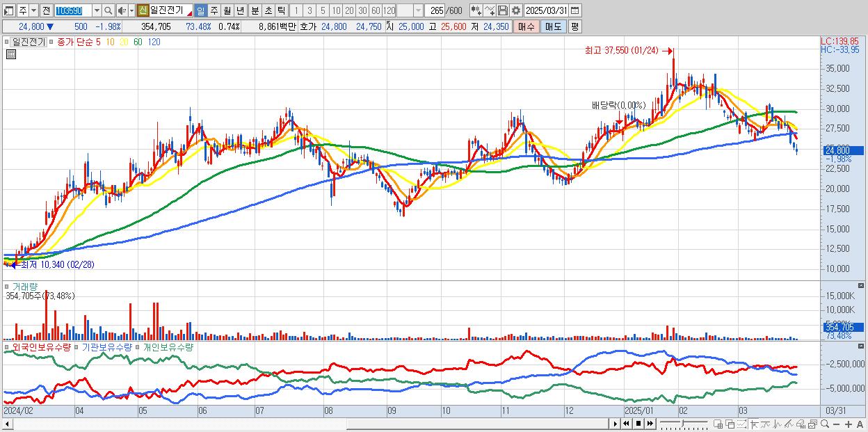The height and width of the screenshot is (432, 868).
Task: Click the stock search magnifier icon
Action: pos(108,10)
